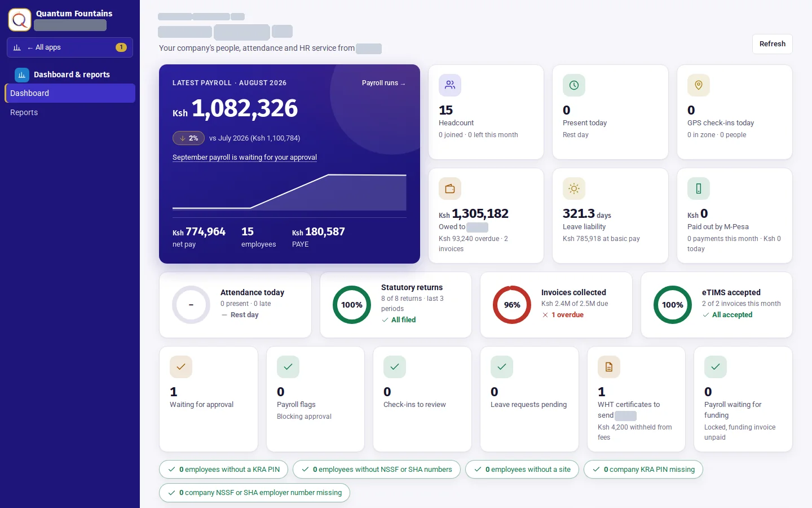Click the employees without NSSF or SHA numbers chip
The image size is (812, 508).
[x=377, y=470]
